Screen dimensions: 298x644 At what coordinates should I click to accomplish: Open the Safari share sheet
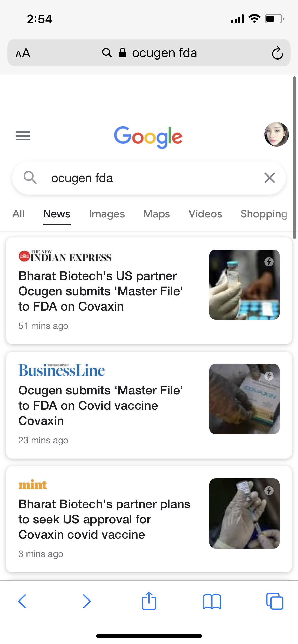(149, 601)
